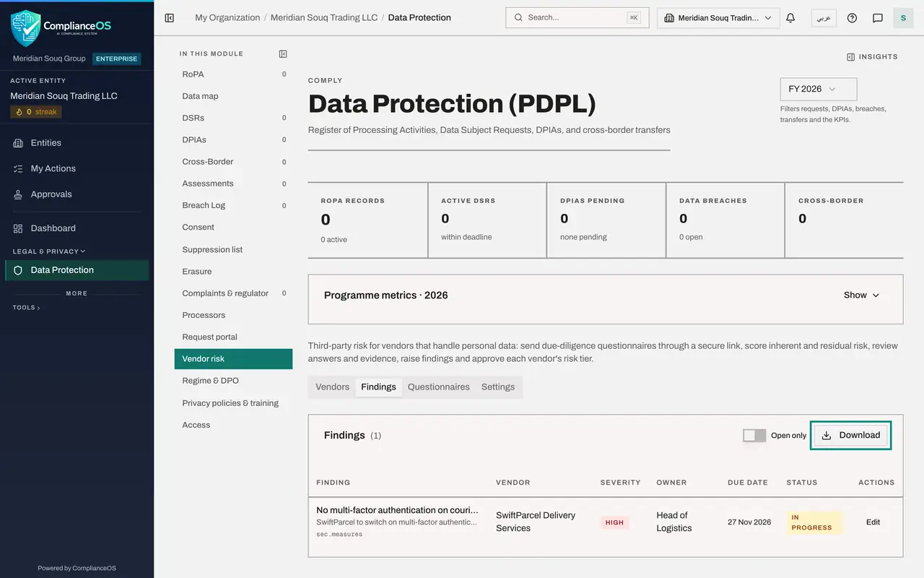Open the Suppression list module item
Screen dimensions: 924x578
coord(233,249)
